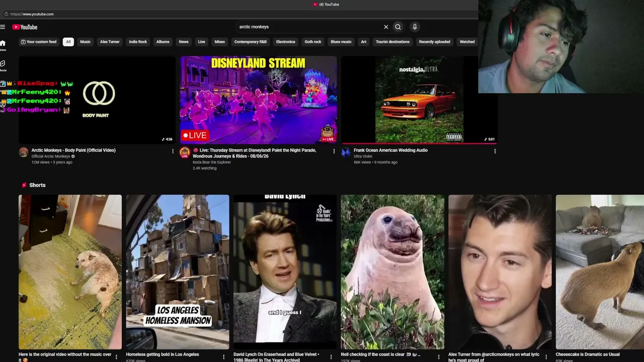Viewport: 644px width, 362px height.
Task: Open options menu for Body Paint video
Action: point(173,151)
